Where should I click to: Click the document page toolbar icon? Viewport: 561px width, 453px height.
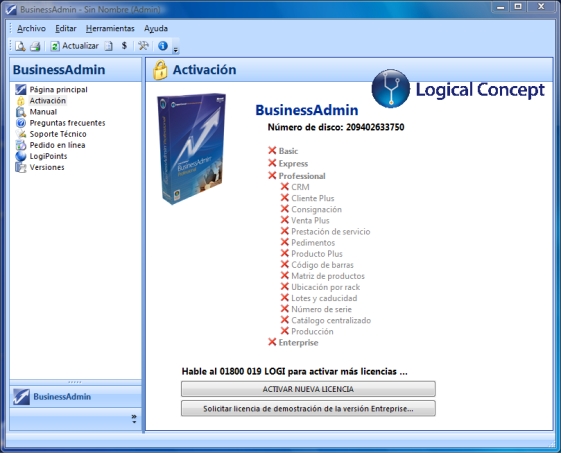[x=108, y=46]
